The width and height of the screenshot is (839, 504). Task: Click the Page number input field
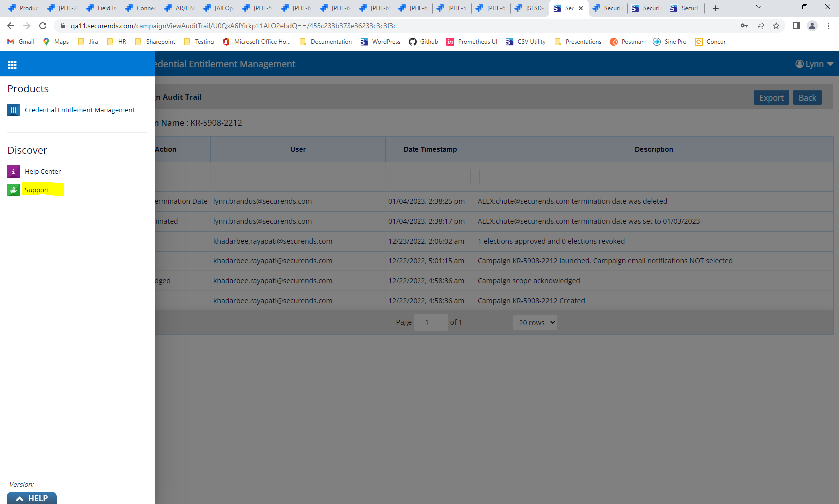pyautogui.click(x=430, y=322)
